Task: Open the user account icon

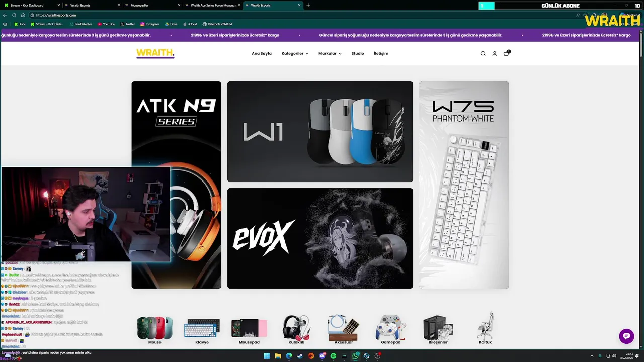Action: [495, 54]
